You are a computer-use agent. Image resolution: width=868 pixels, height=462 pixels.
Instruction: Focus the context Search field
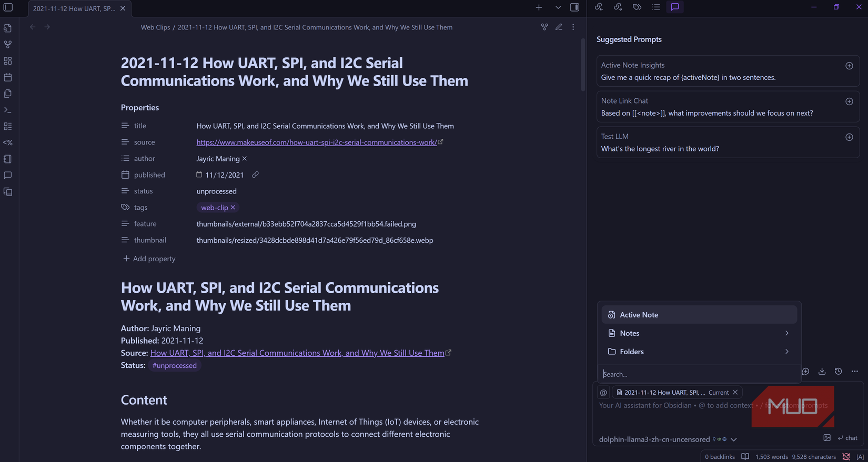pyautogui.click(x=699, y=374)
